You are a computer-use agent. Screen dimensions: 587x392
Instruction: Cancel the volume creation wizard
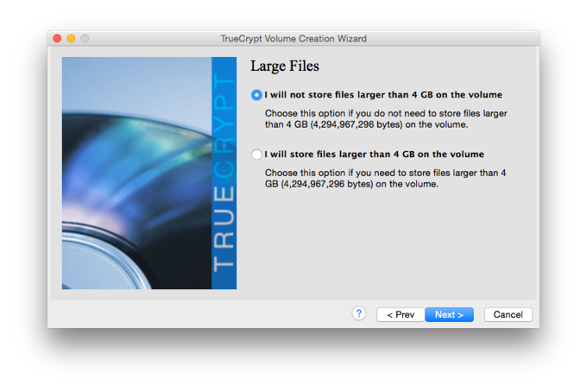pos(508,314)
